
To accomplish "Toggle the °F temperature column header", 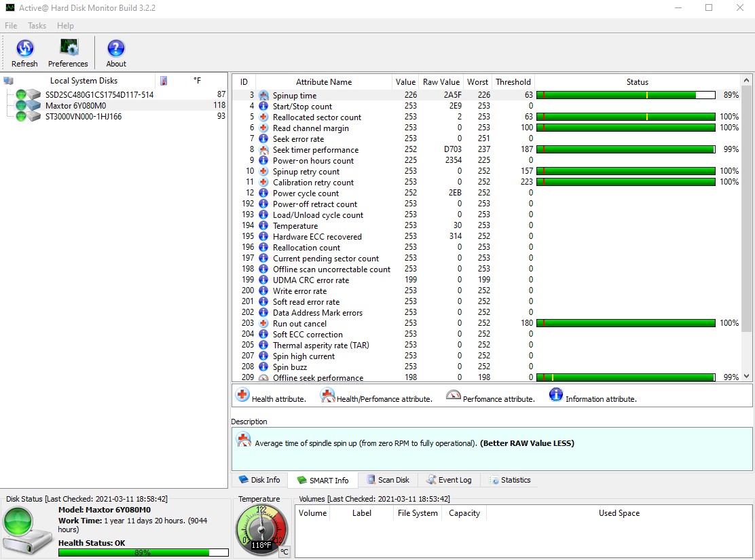I will point(197,81).
